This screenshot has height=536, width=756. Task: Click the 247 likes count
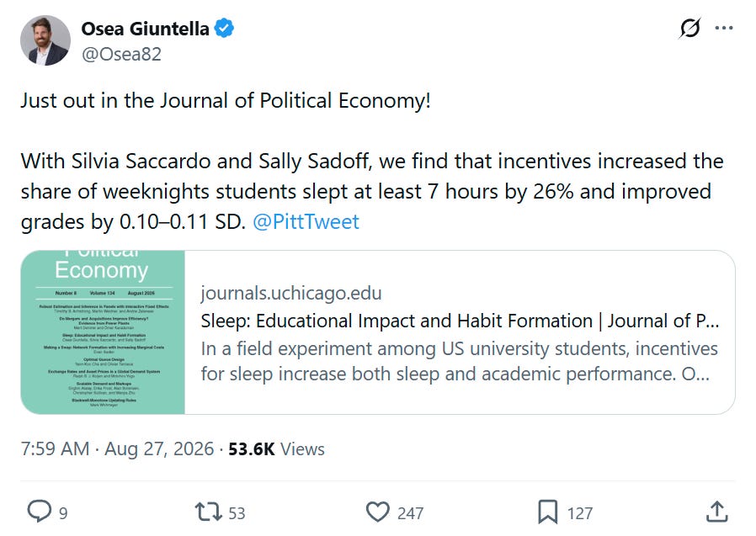[x=410, y=513]
